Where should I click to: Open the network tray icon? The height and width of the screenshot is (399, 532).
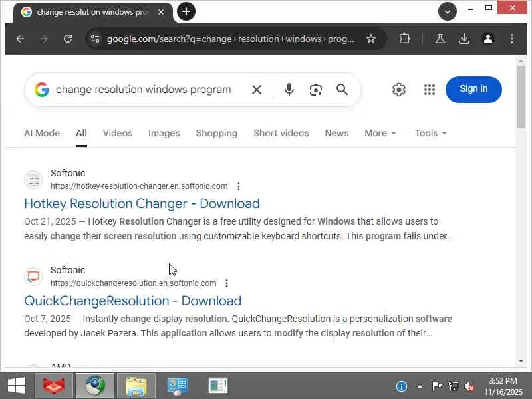pos(453,386)
